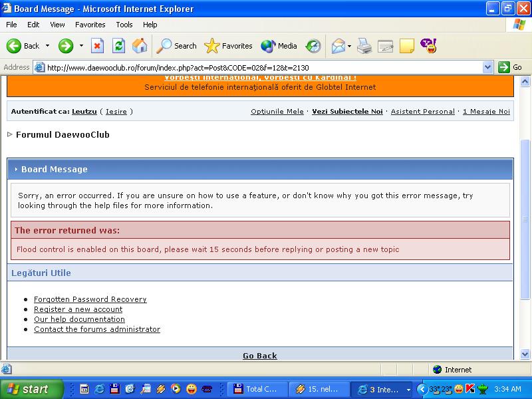Viewport: 532px width, 399px height.
Task: Open the purple telephone quick launch icon
Action: click(207, 389)
